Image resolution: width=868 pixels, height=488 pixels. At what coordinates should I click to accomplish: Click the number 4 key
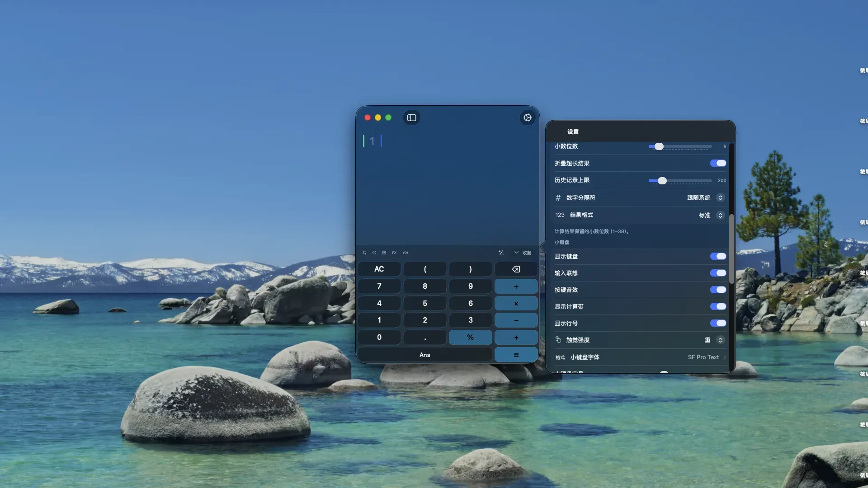coord(379,304)
